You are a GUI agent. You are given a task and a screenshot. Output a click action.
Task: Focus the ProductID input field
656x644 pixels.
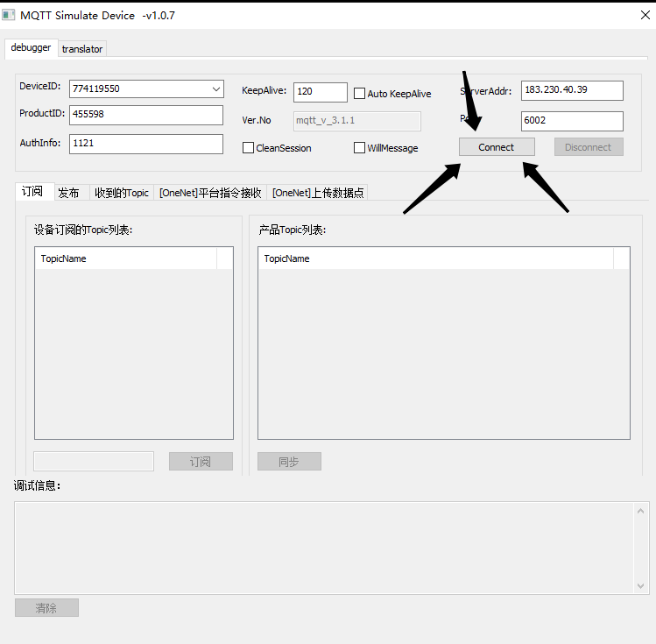[x=146, y=115]
